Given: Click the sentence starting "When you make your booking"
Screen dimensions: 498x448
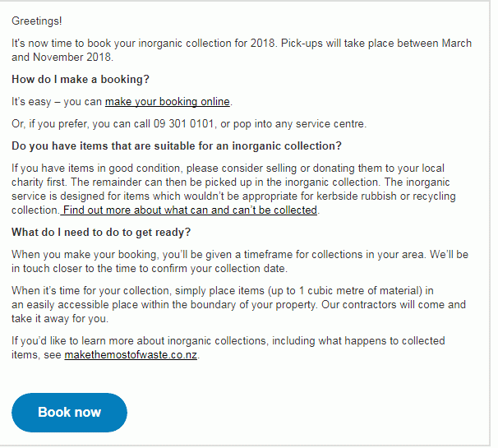Looking at the screenshot, I should (x=164, y=255).
